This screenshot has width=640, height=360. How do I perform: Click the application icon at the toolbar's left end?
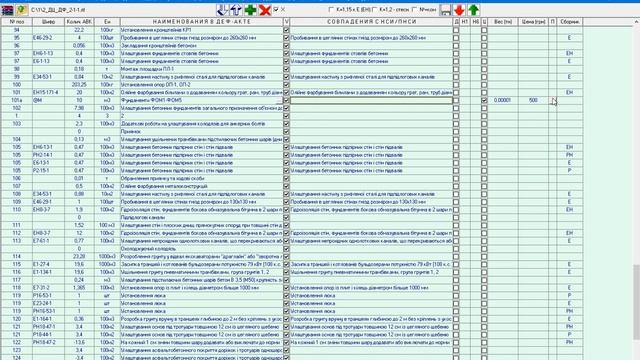[7, 10]
